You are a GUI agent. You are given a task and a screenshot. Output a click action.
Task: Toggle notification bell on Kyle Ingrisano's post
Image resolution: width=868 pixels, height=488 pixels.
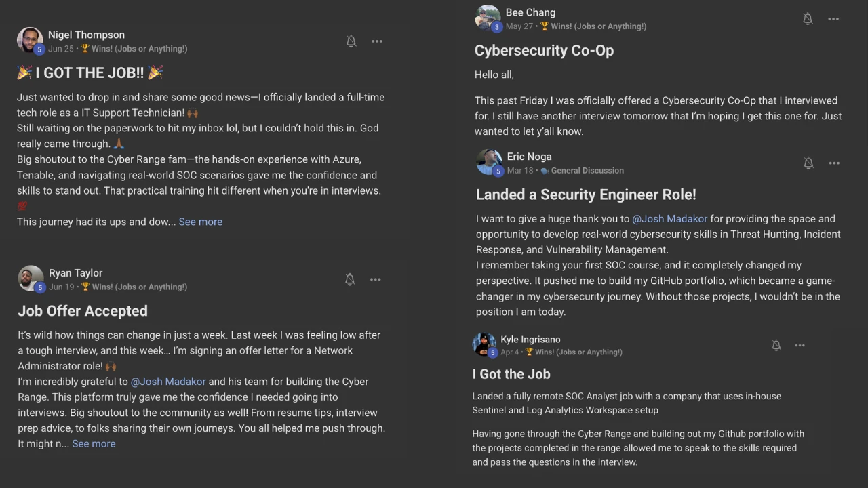[x=776, y=346]
